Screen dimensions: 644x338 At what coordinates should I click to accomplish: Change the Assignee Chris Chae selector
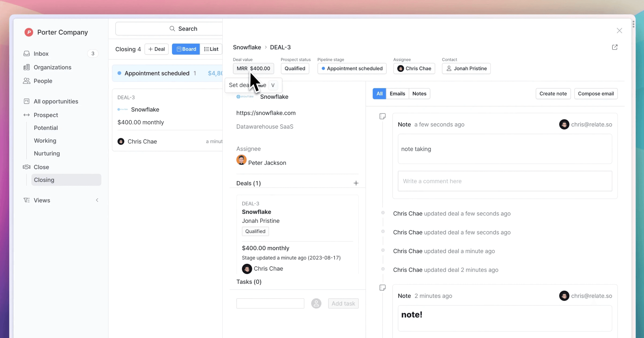(414, 68)
